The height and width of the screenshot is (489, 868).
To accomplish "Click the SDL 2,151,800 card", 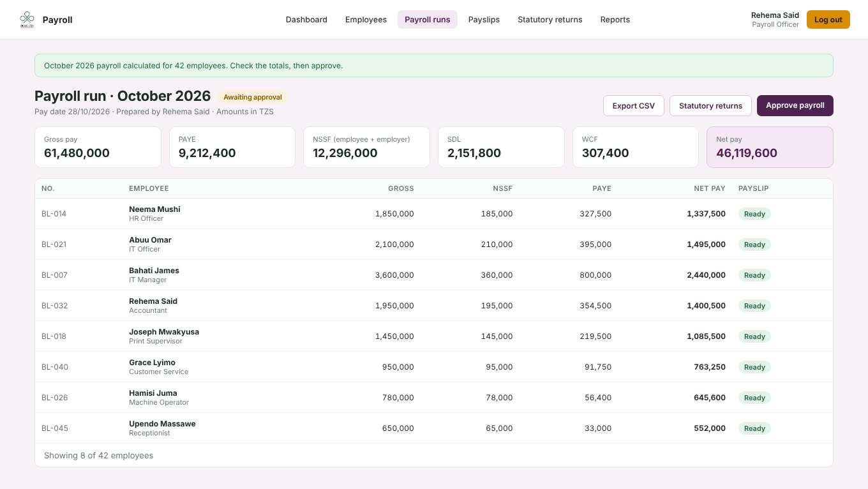I will (x=501, y=147).
